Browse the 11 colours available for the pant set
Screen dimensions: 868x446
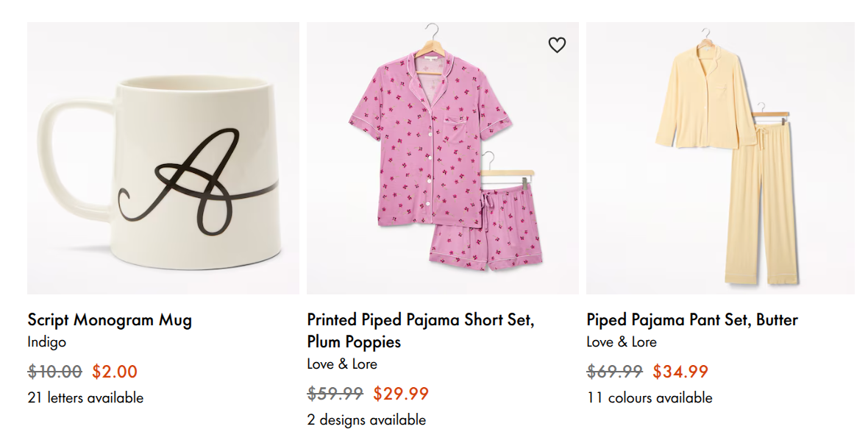[x=647, y=397]
